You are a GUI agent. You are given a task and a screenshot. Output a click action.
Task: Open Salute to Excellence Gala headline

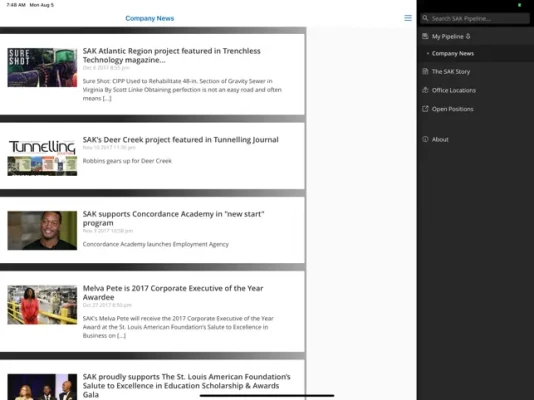click(187, 386)
